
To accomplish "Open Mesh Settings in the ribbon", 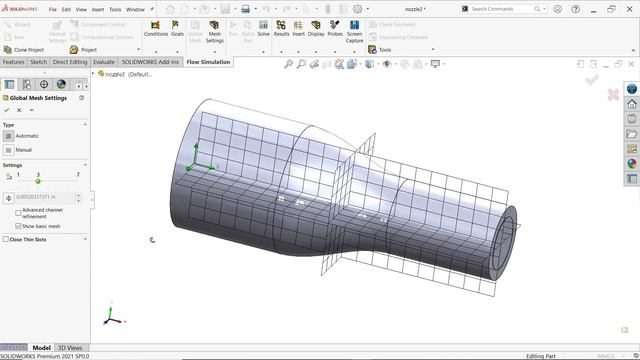I will click(x=214, y=32).
